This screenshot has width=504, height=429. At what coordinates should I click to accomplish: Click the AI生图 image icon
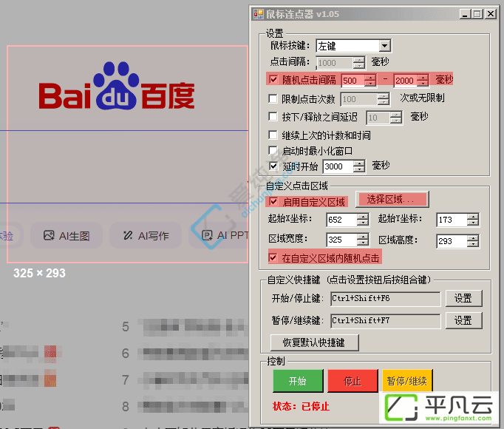[x=49, y=235]
